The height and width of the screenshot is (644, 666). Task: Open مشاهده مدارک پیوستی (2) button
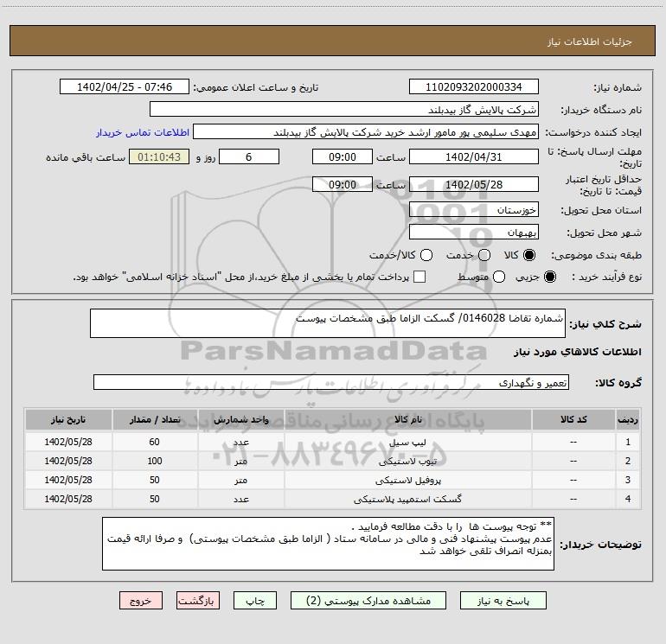368,601
